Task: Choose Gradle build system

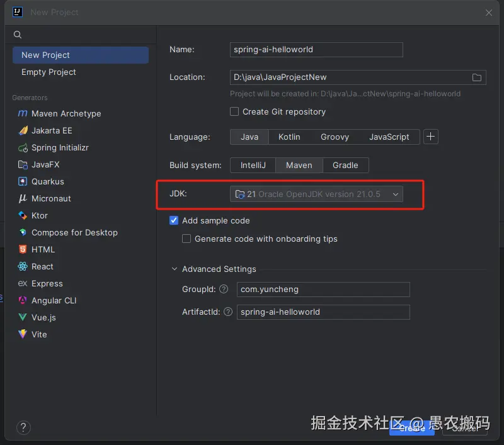Action: [345, 166]
